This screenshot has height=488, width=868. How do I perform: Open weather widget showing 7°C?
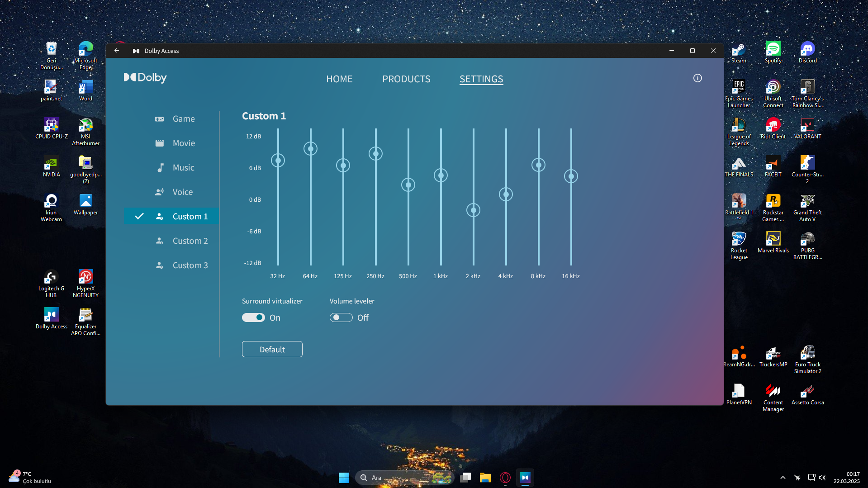click(x=30, y=478)
